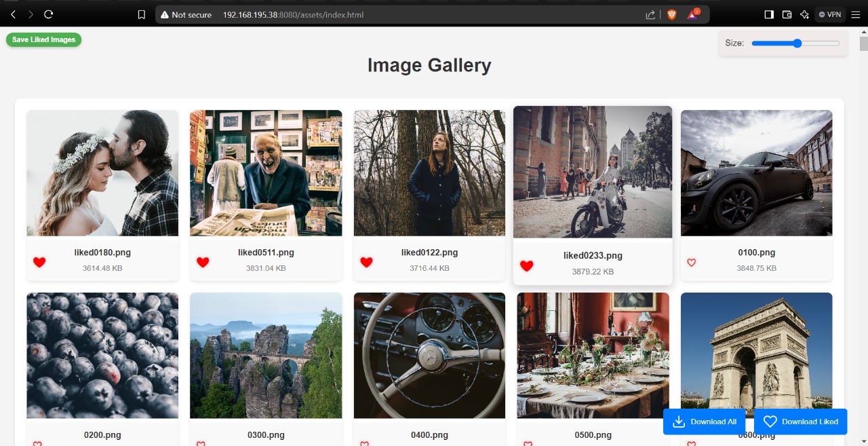Click the liked0511.png file name
Screen dimensions: 868x446
click(x=266, y=253)
